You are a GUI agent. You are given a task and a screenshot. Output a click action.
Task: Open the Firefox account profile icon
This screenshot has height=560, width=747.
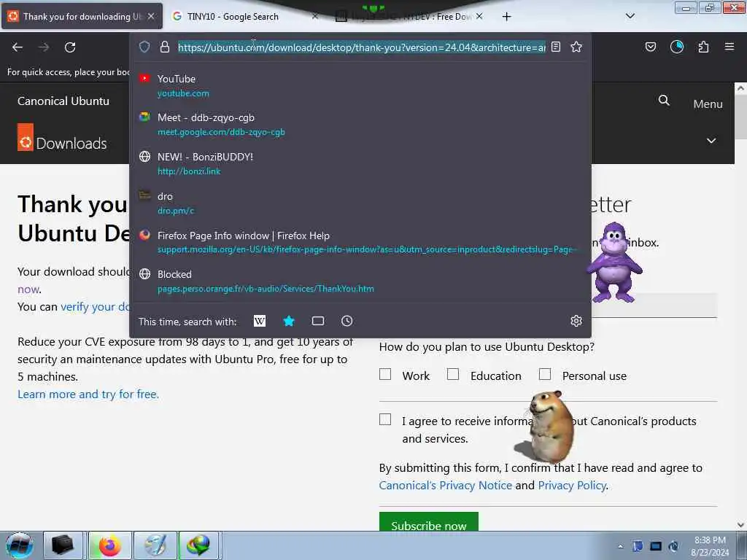pyautogui.click(x=676, y=47)
